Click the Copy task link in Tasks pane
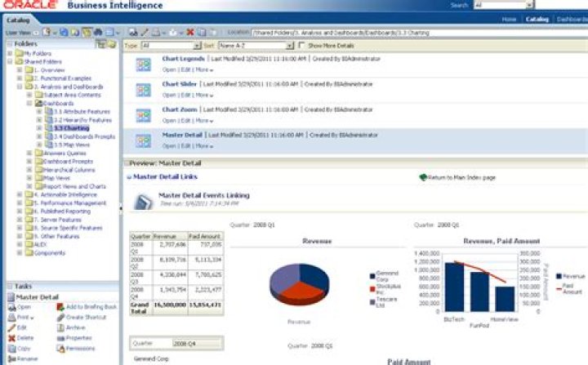Viewport: 588px width, 365px height. (23, 349)
